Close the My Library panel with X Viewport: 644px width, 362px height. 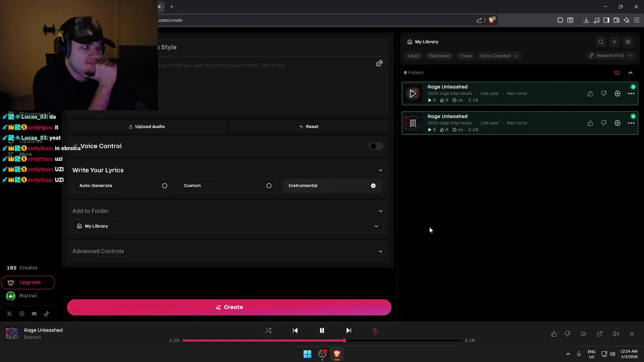614,42
